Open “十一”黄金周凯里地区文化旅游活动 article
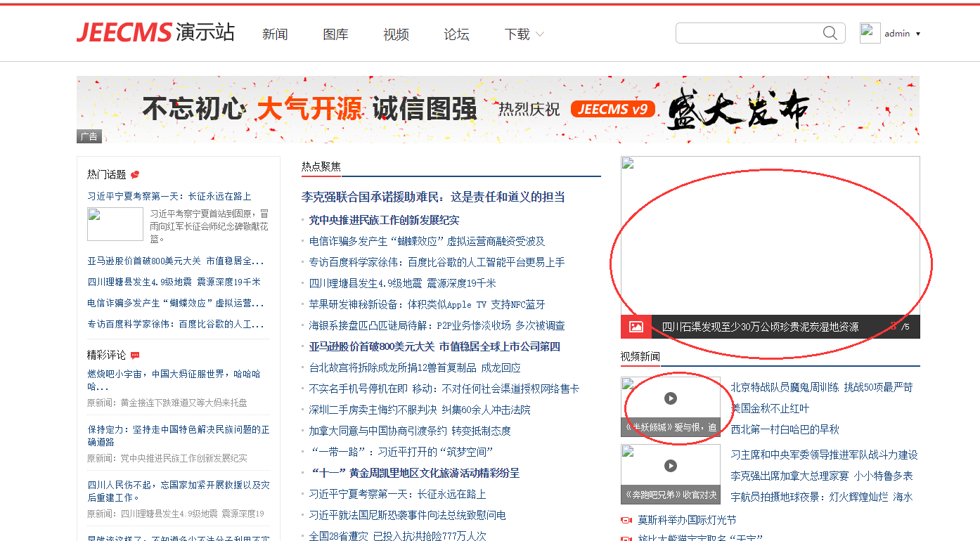 tap(415, 473)
